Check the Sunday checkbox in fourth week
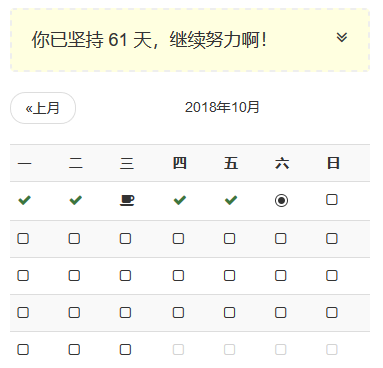 tap(332, 312)
